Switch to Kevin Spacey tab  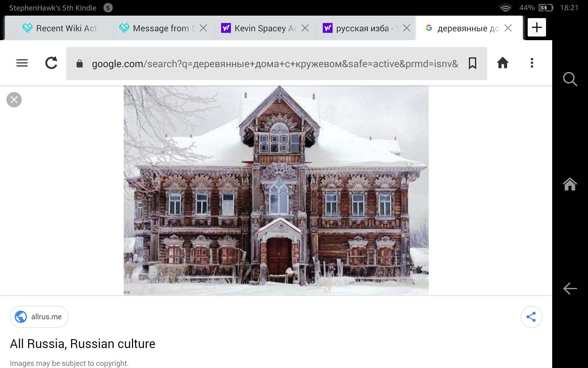tap(260, 29)
